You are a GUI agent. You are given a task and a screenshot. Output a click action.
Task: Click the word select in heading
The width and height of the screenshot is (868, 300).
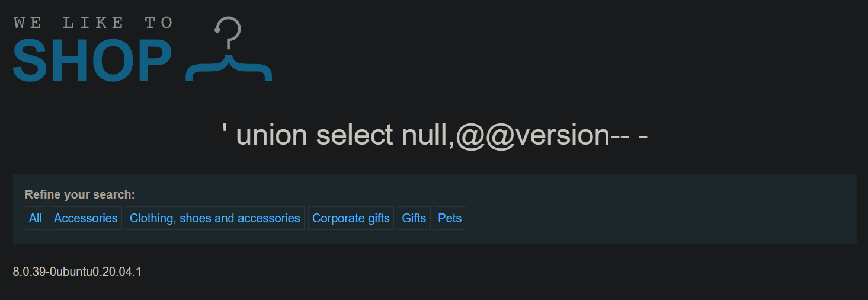click(355, 135)
